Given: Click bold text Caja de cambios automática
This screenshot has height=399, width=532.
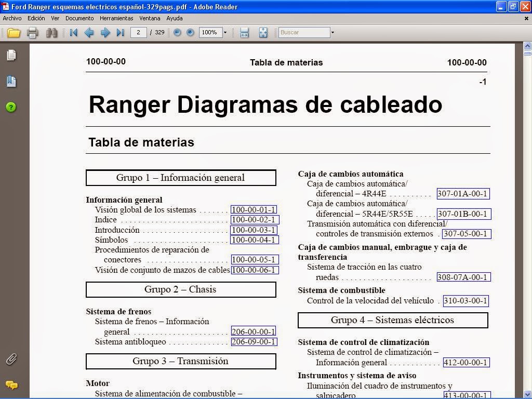Looking at the screenshot, I should click(x=351, y=174).
